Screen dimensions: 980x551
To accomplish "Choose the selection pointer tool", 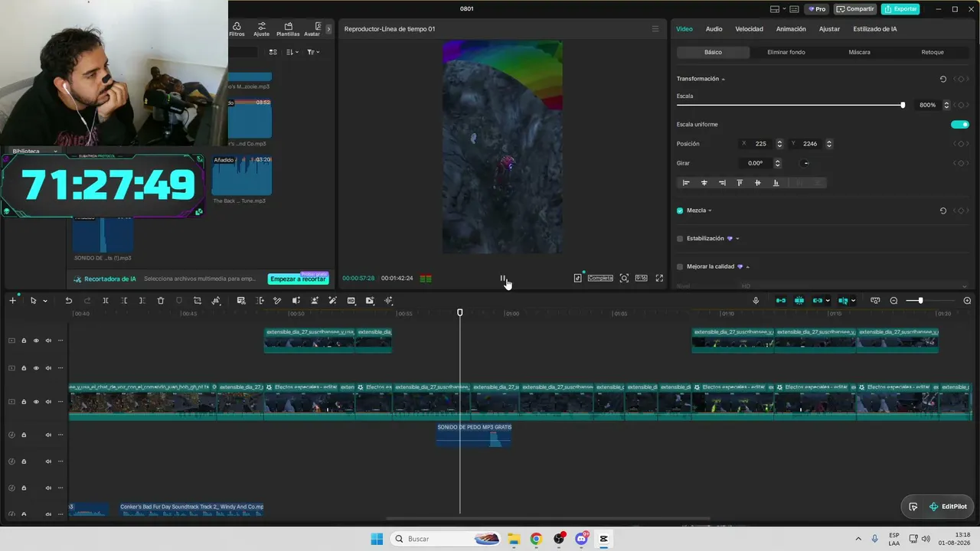I will pos(33,301).
